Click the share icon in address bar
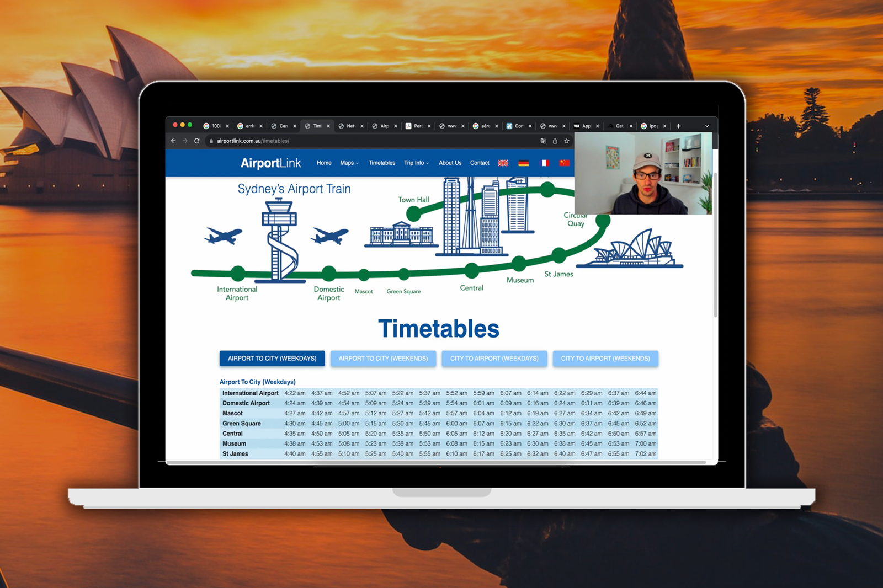The height and width of the screenshot is (588, 883). 555,141
